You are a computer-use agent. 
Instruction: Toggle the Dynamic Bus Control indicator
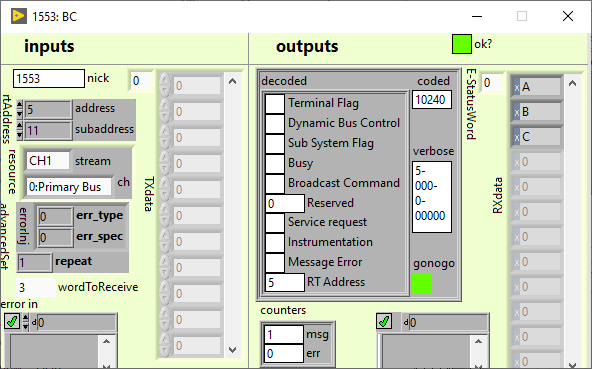coord(275,124)
